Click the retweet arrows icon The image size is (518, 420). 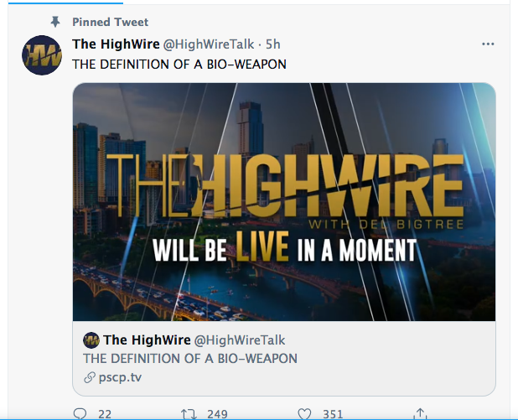tap(189, 414)
